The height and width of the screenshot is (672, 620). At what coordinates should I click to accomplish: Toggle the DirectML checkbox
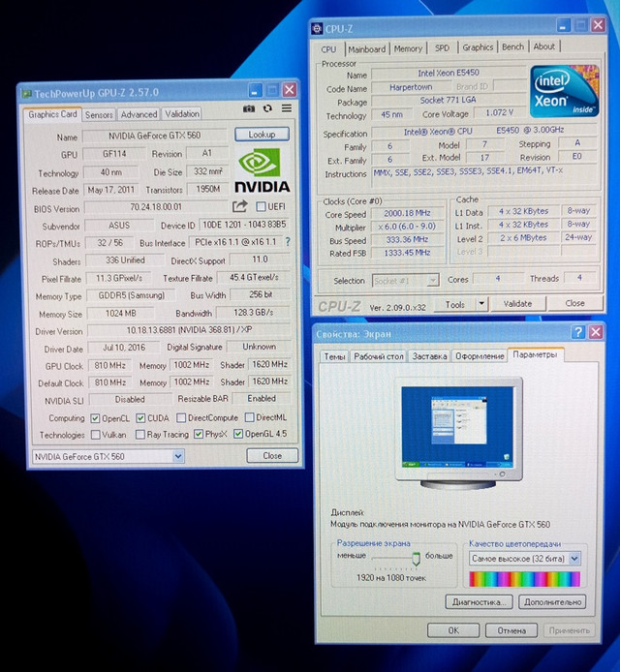click(x=249, y=417)
